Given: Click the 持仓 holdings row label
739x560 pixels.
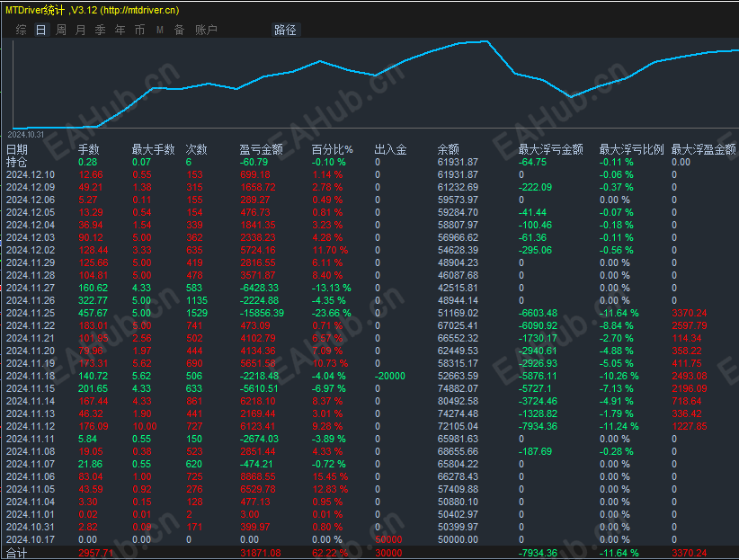Looking at the screenshot, I should pos(17,162).
